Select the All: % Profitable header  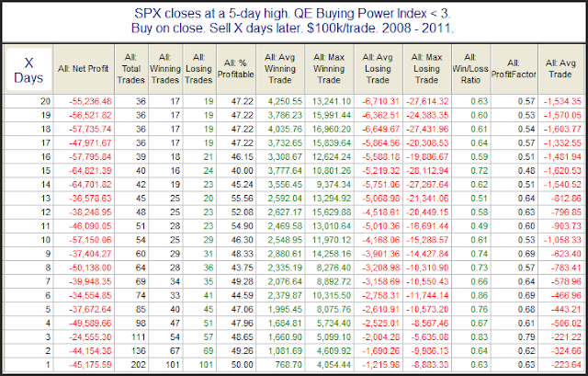point(236,69)
